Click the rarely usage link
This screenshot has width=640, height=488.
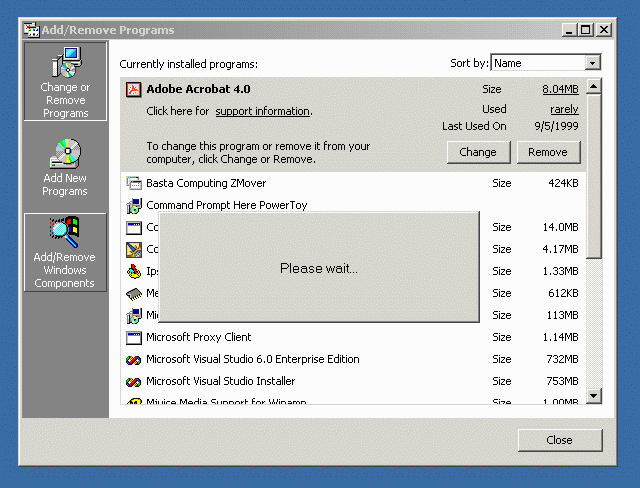(x=564, y=109)
